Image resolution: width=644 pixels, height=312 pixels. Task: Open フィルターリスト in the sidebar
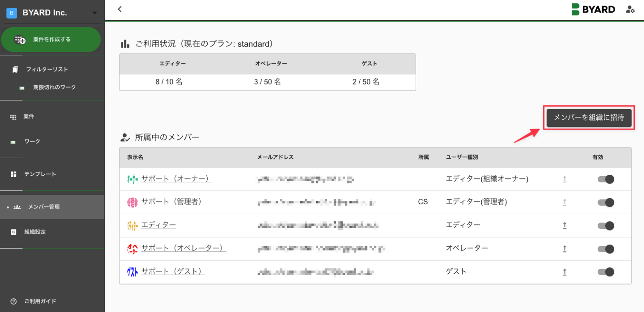pos(47,69)
